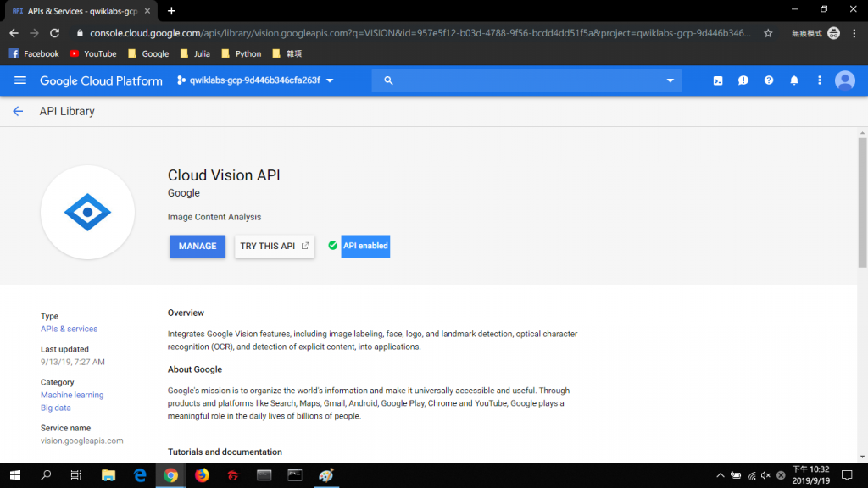This screenshot has width=868, height=488.
Task: Open the hamburger navigation menu
Action: 20,80
